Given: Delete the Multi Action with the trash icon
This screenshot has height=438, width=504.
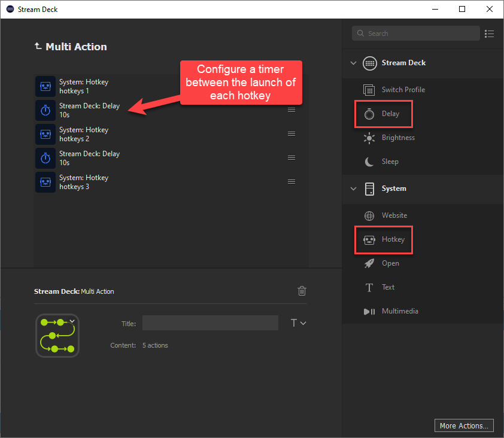Looking at the screenshot, I should point(302,291).
